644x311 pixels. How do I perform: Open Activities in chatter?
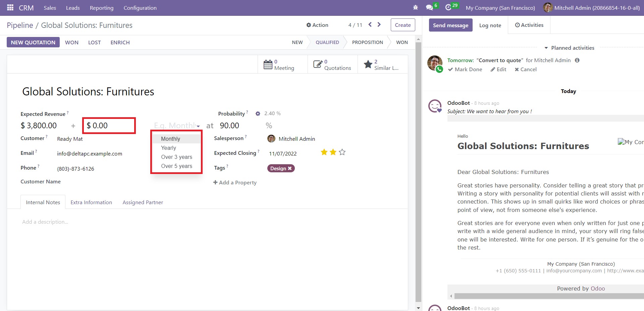tap(529, 25)
